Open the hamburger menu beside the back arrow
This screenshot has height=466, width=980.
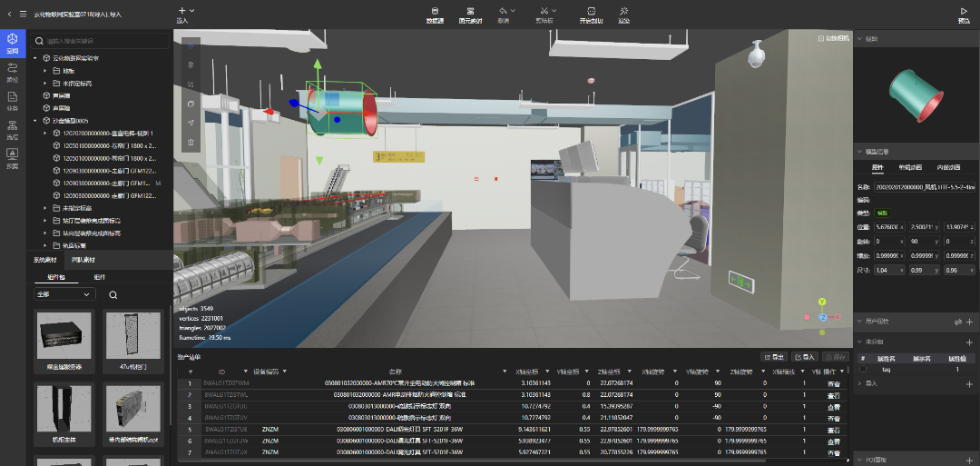click(x=24, y=14)
